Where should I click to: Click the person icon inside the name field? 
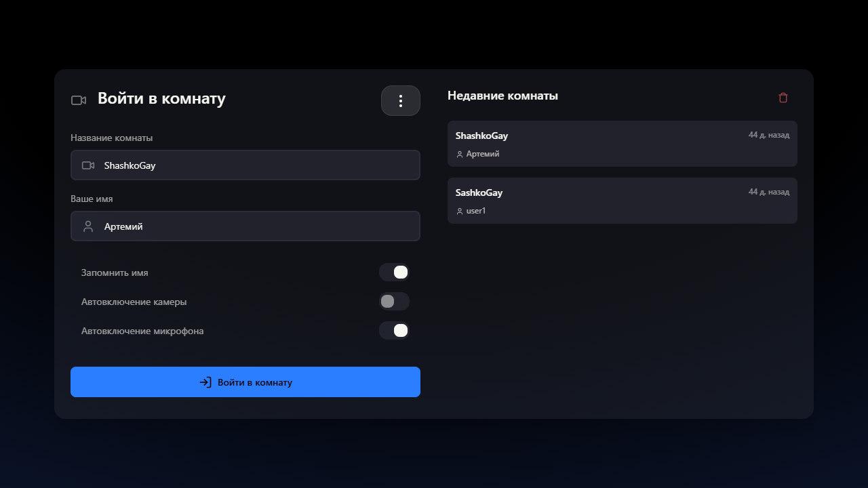88,226
